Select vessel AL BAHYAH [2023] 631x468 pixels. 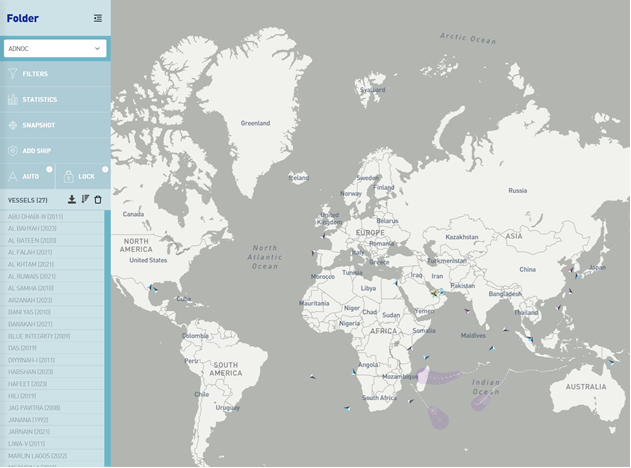[52, 229]
